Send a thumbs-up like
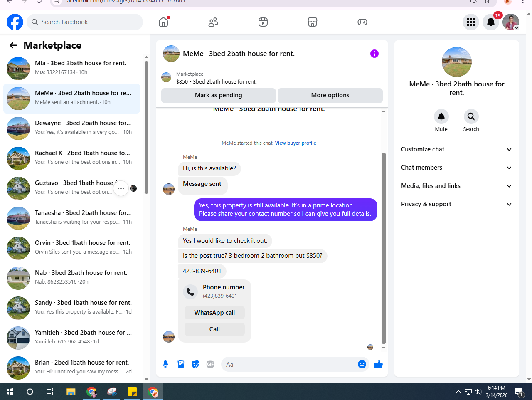The image size is (532, 400). coord(379,365)
